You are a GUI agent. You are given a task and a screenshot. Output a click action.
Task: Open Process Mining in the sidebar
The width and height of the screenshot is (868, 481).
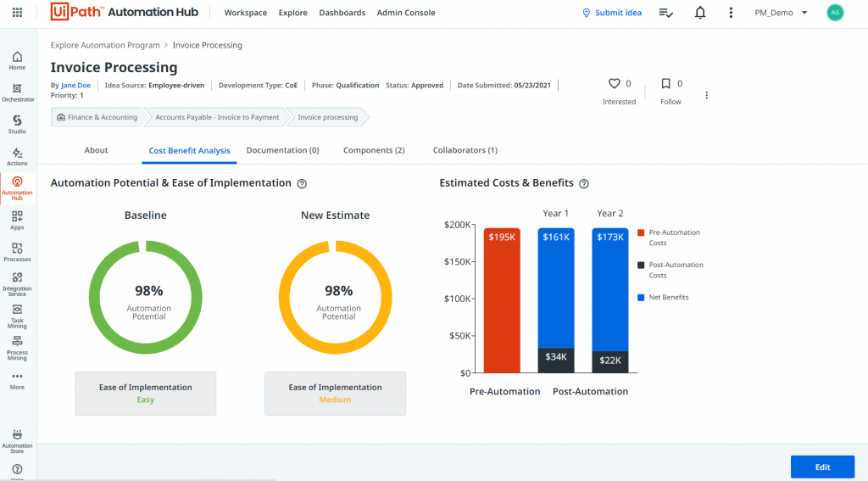17,349
